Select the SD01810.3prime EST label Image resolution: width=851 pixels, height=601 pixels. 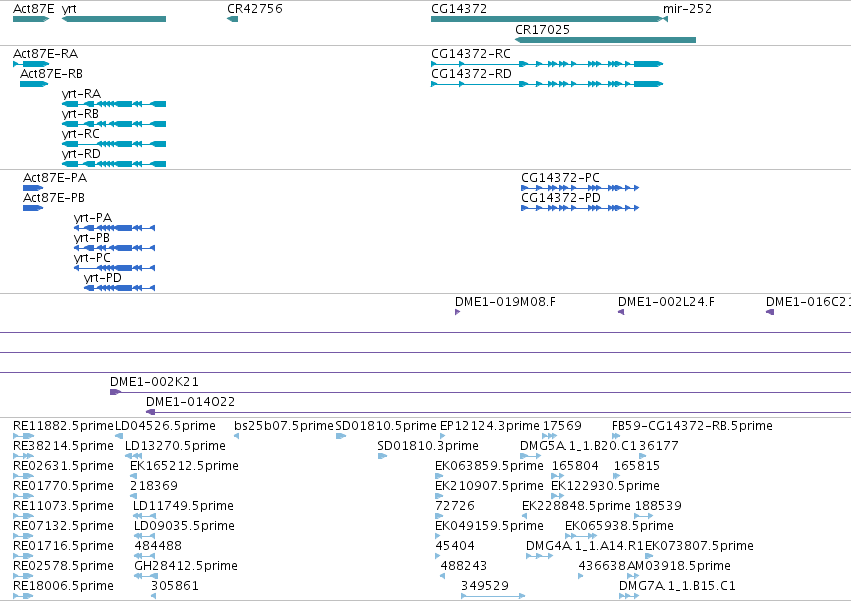point(428,446)
